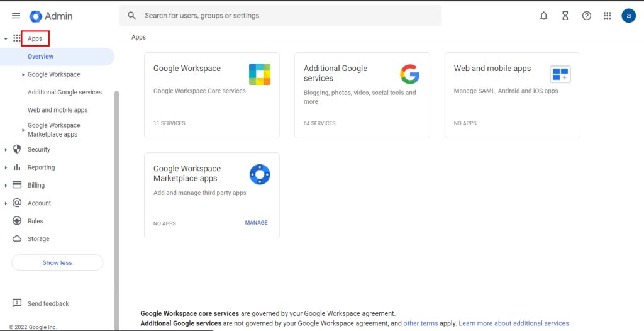This screenshot has width=644, height=331.
Task: Click the 64 SERVICES label
Action: [319, 123]
